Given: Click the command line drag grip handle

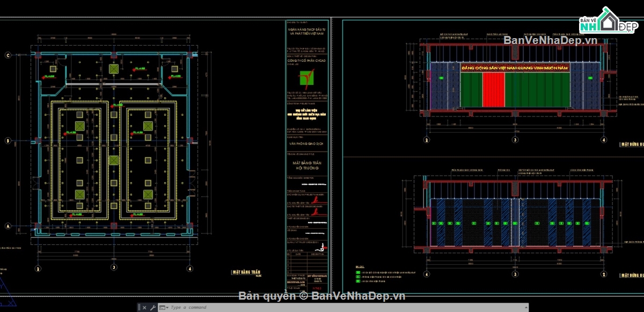Looking at the screenshot, I should coord(138,308).
